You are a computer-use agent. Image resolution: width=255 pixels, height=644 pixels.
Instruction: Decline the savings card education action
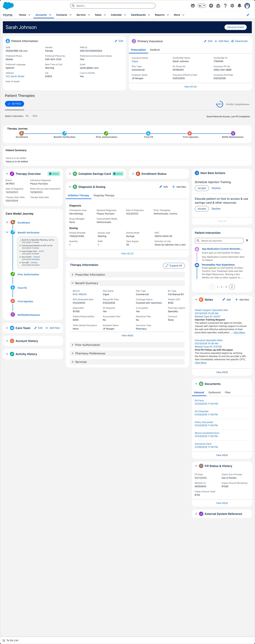click(x=216, y=209)
